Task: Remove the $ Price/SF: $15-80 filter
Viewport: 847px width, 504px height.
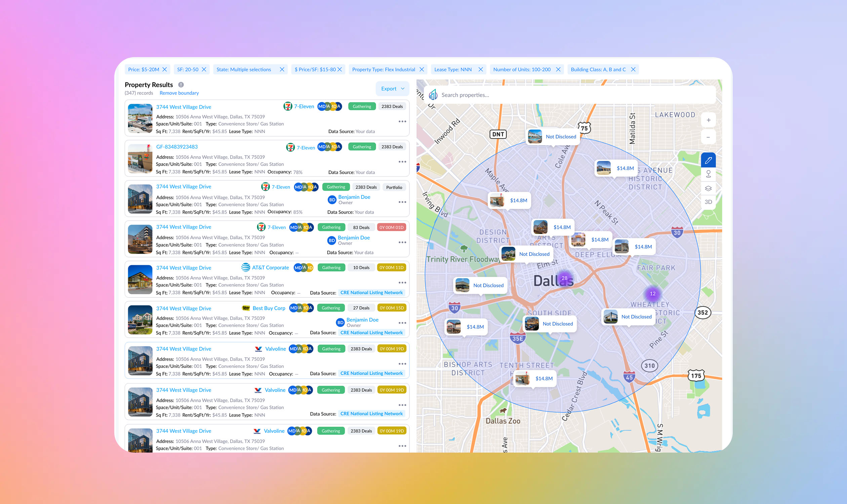Action: [x=339, y=69]
